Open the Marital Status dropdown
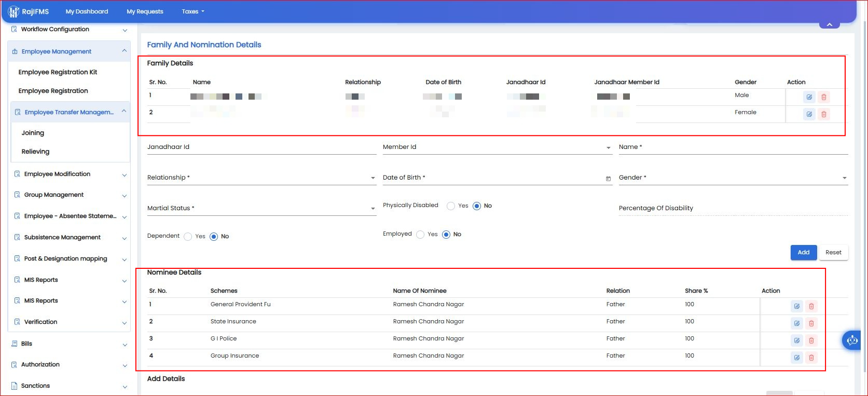The height and width of the screenshot is (396, 868). [261, 209]
